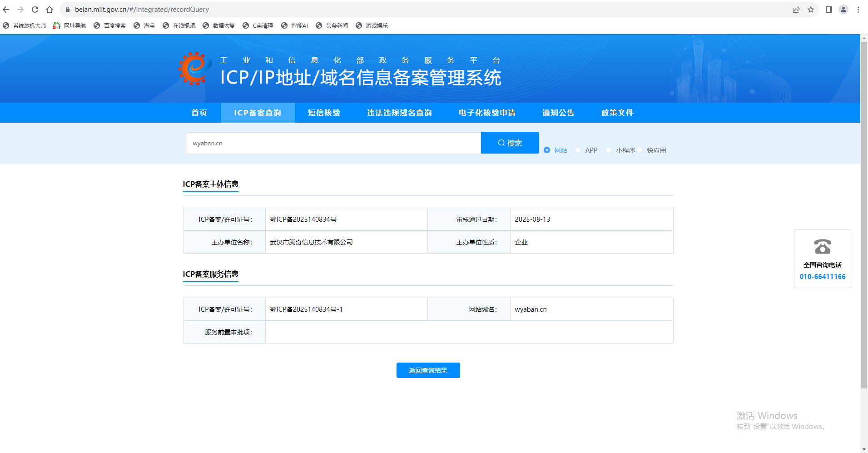Click the lock icon in address bar
This screenshot has height=453, width=868.
[x=68, y=10]
